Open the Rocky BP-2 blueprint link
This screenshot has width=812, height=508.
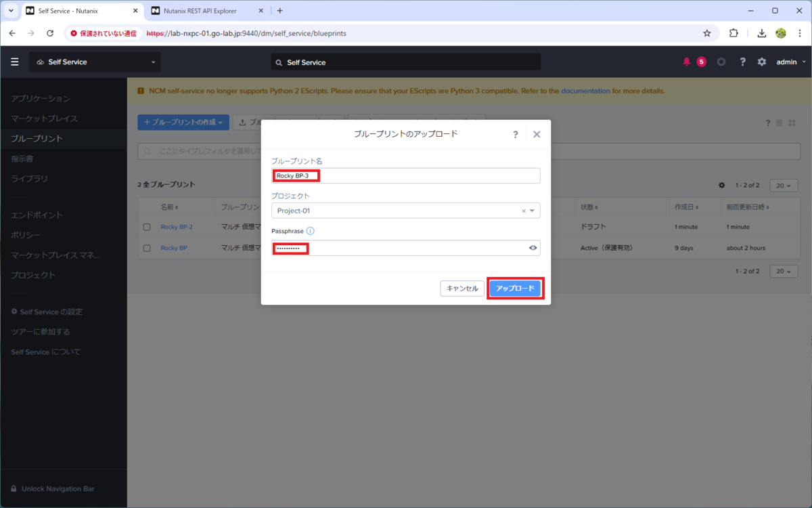pos(177,227)
